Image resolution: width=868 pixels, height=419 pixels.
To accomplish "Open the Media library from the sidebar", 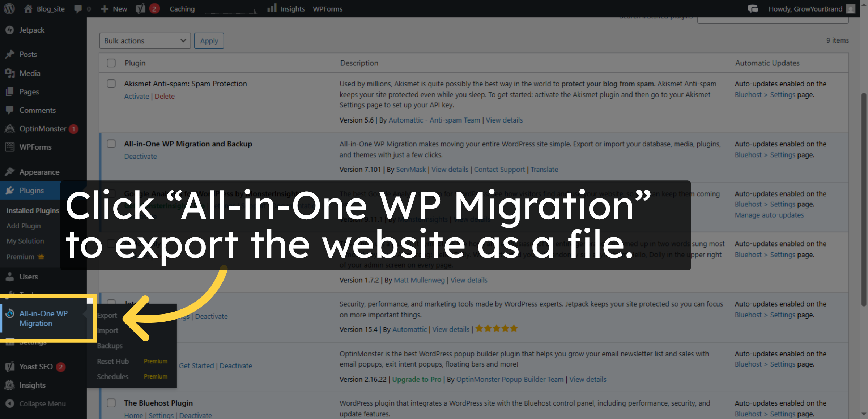I will (x=29, y=73).
